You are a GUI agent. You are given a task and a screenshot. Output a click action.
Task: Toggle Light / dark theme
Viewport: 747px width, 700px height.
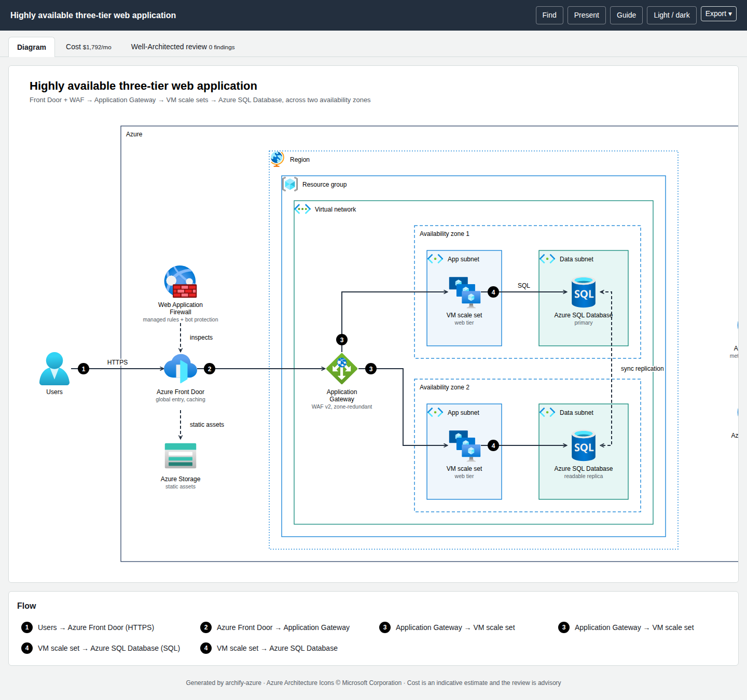pyautogui.click(x=672, y=15)
